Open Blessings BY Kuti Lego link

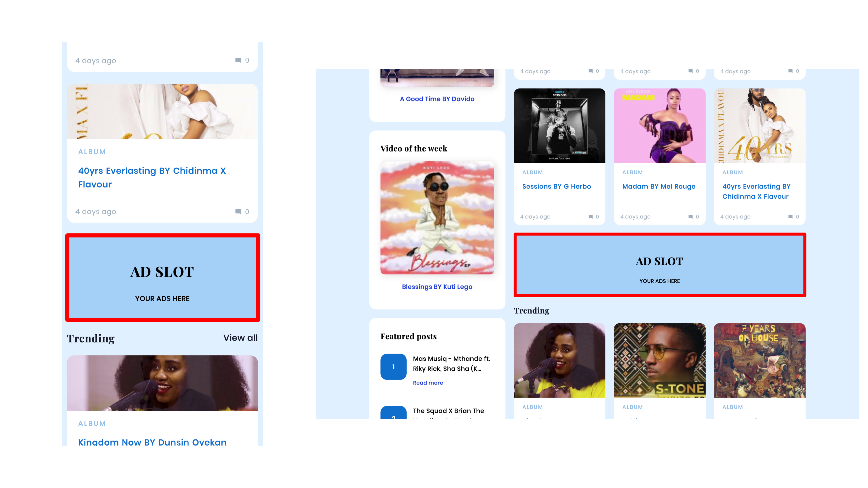pyautogui.click(x=437, y=287)
